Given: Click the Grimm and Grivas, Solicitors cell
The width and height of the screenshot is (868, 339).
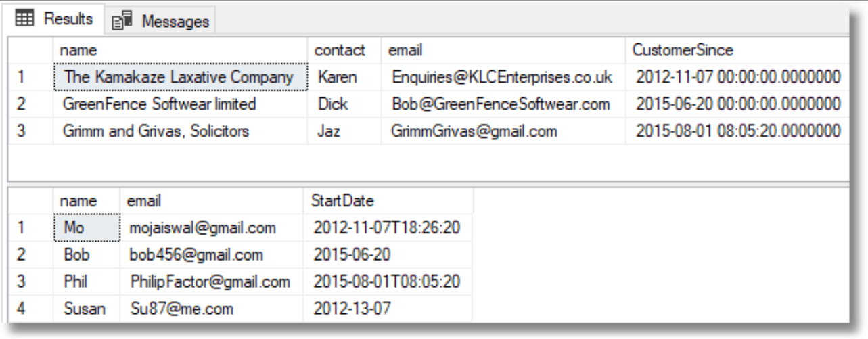Looking at the screenshot, I should [181, 132].
